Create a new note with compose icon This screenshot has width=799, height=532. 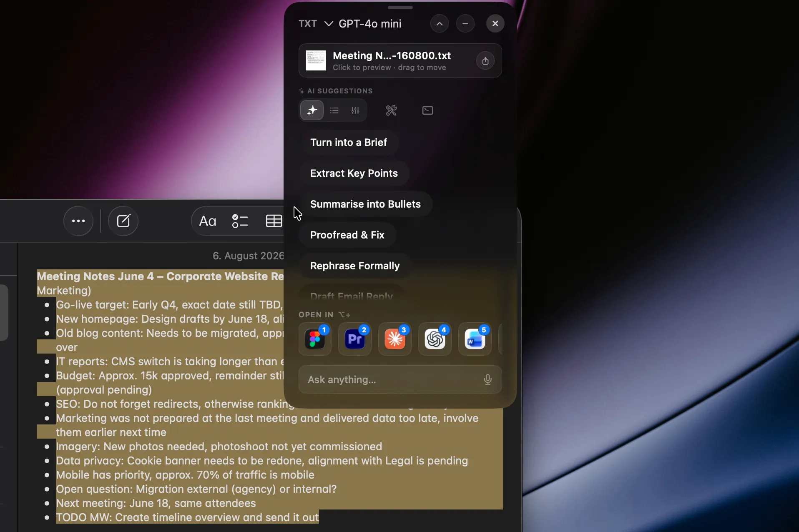click(x=123, y=221)
